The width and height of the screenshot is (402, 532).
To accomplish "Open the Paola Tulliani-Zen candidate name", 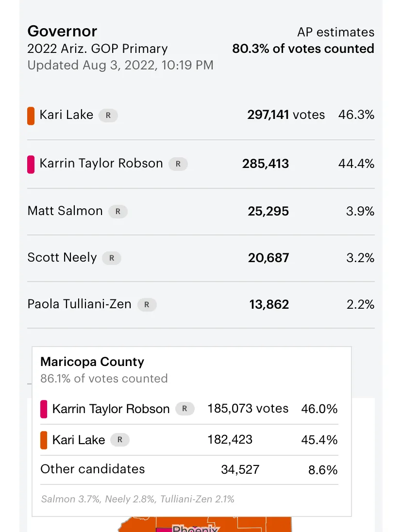I will (79, 304).
